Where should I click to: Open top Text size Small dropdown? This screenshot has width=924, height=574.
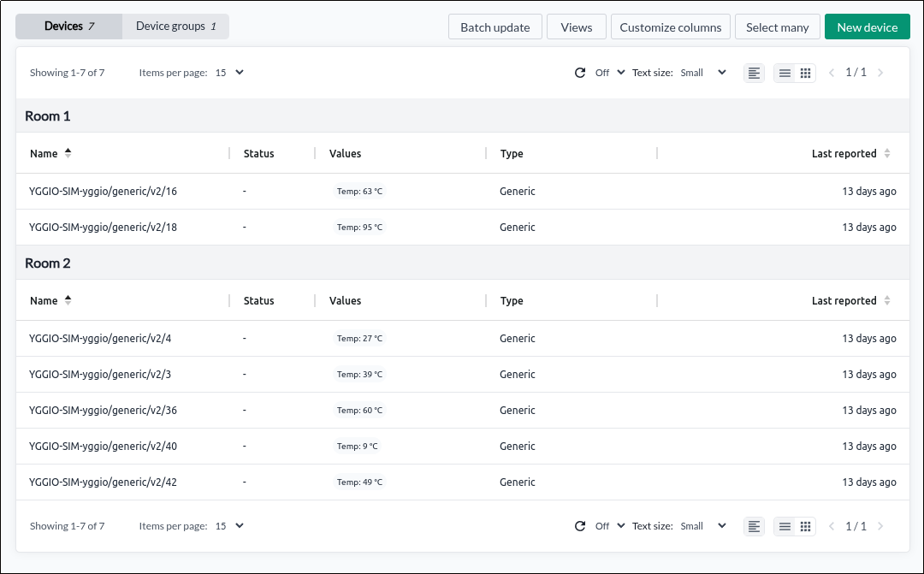click(703, 73)
